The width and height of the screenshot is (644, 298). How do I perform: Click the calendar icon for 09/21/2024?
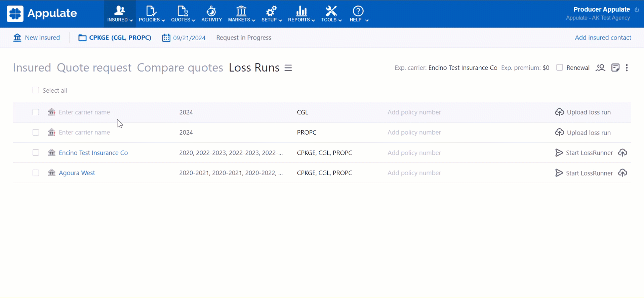[x=166, y=38]
